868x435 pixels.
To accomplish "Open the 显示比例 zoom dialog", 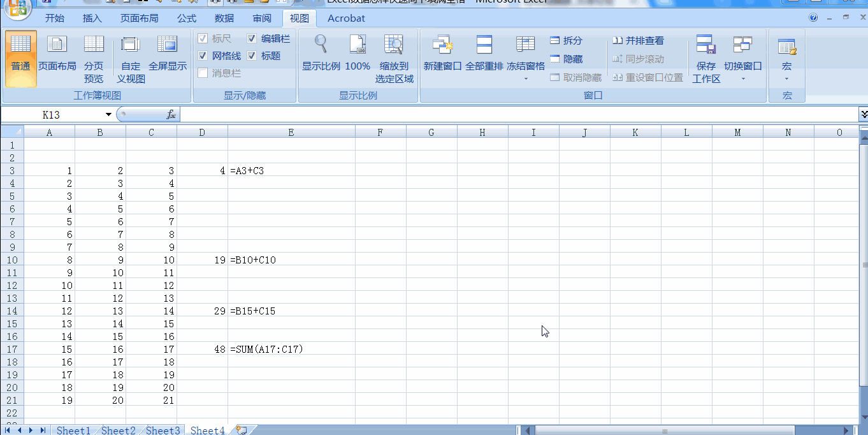I will click(x=321, y=54).
